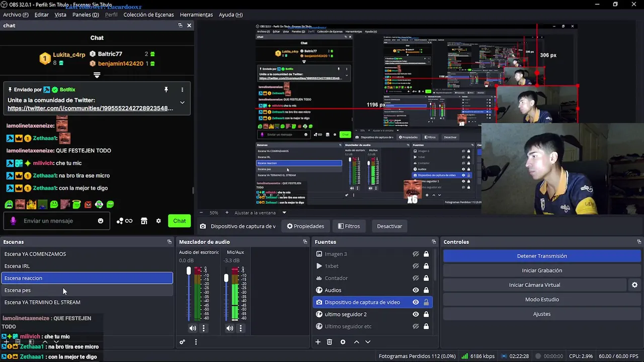Open the Paneles menu
This screenshot has height=362, width=644.
click(x=86, y=15)
